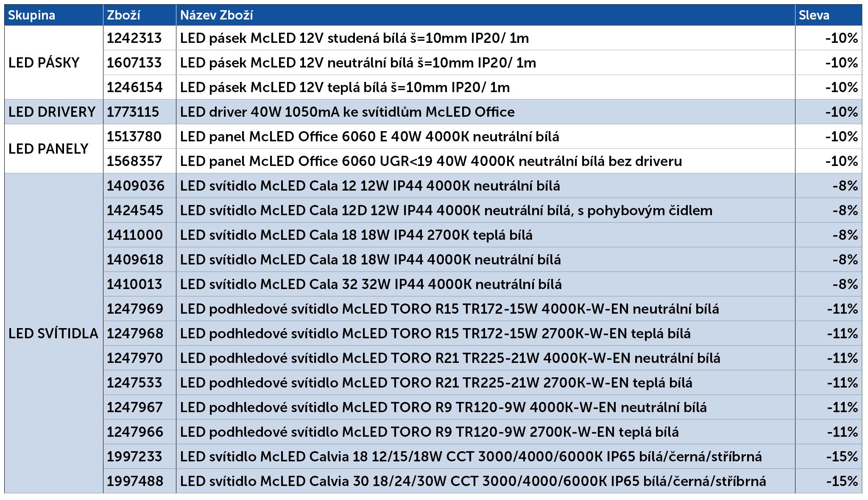868x500 pixels.
Task: Click the -10% discount for item 1773115
Action: pyautogui.click(x=842, y=112)
